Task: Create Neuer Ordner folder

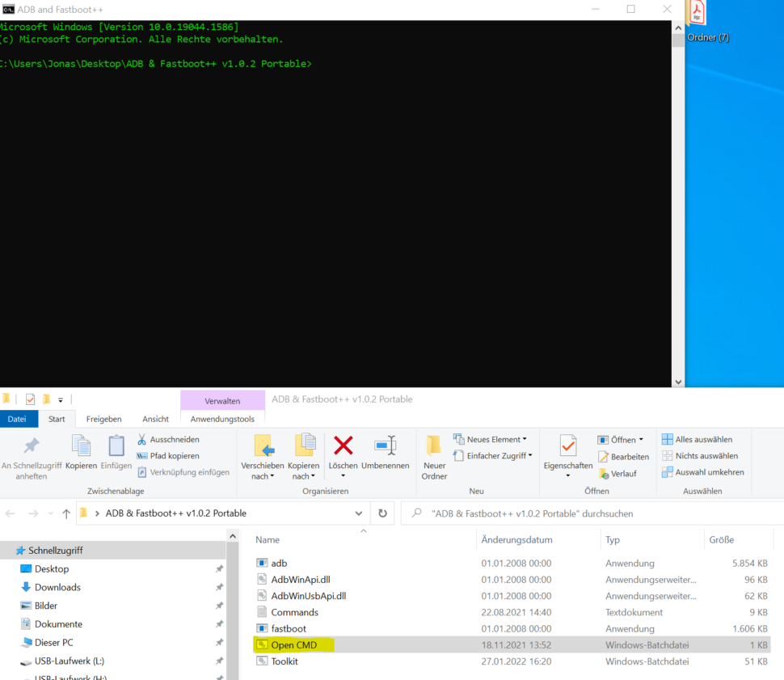Action: tap(434, 458)
